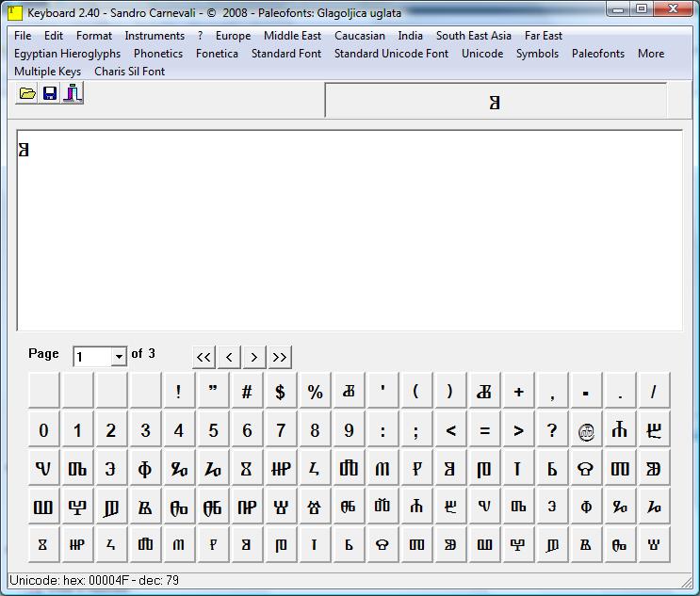The image size is (700, 596).
Task: Click the double quote key
Action: (213, 392)
